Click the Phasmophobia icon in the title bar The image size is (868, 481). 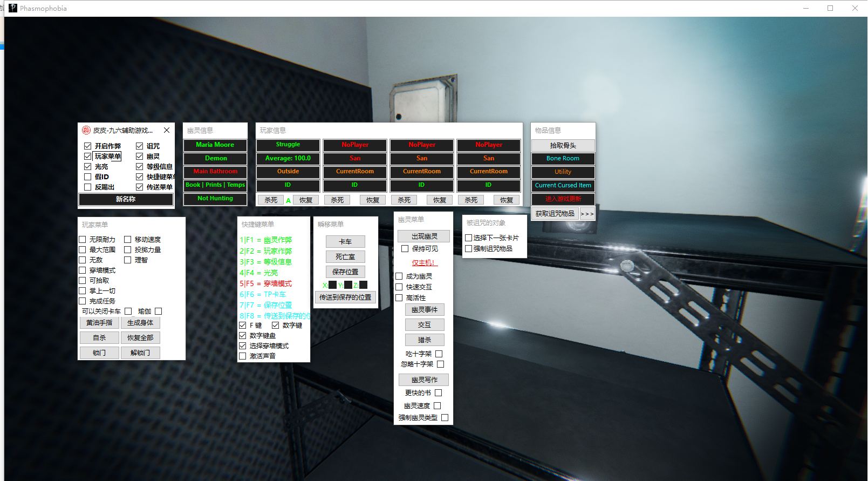[x=13, y=8]
